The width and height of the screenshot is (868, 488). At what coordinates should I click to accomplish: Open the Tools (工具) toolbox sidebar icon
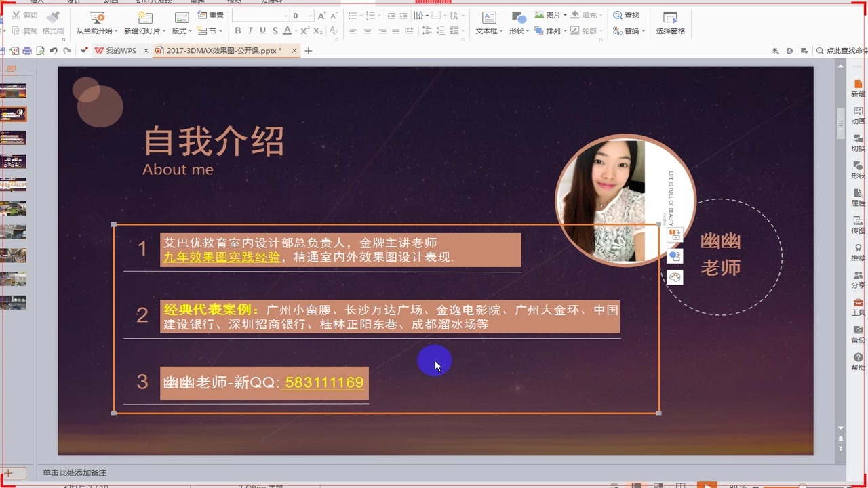[x=858, y=306]
